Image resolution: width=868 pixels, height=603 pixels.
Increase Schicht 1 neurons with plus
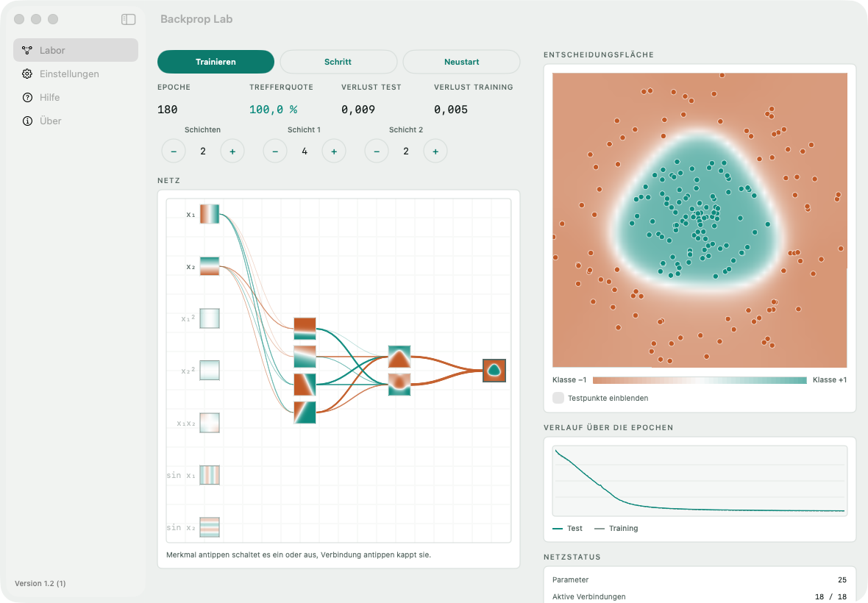tap(334, 151)
